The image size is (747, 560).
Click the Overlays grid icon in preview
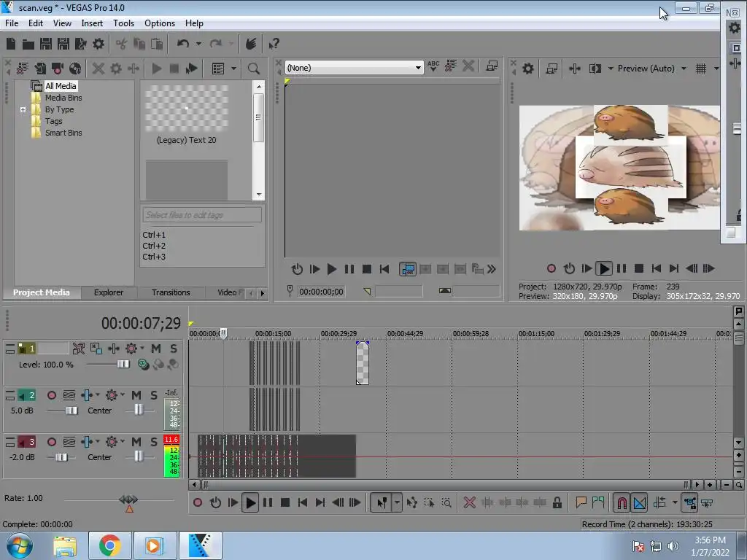[x=701, y=69]
